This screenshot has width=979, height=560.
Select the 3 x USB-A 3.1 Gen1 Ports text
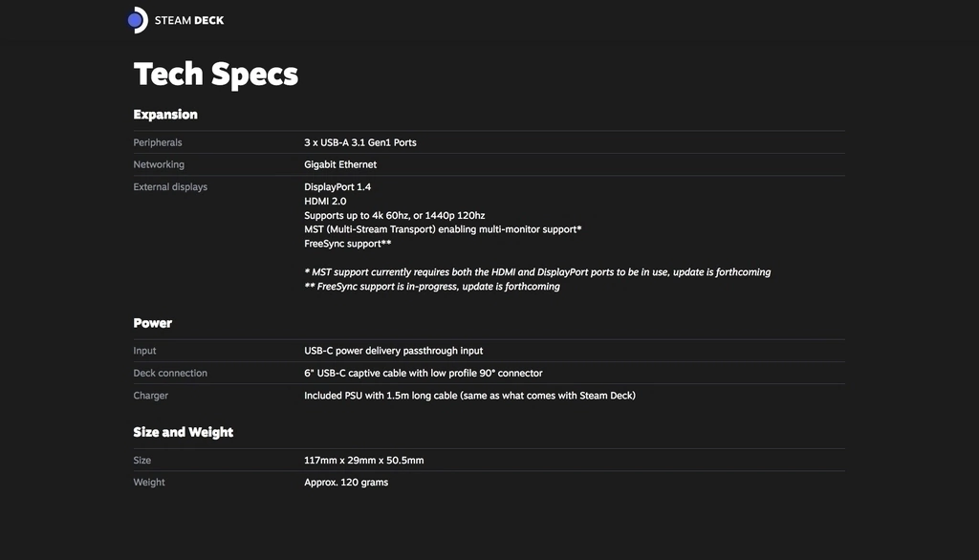click(x=360, y=142)
